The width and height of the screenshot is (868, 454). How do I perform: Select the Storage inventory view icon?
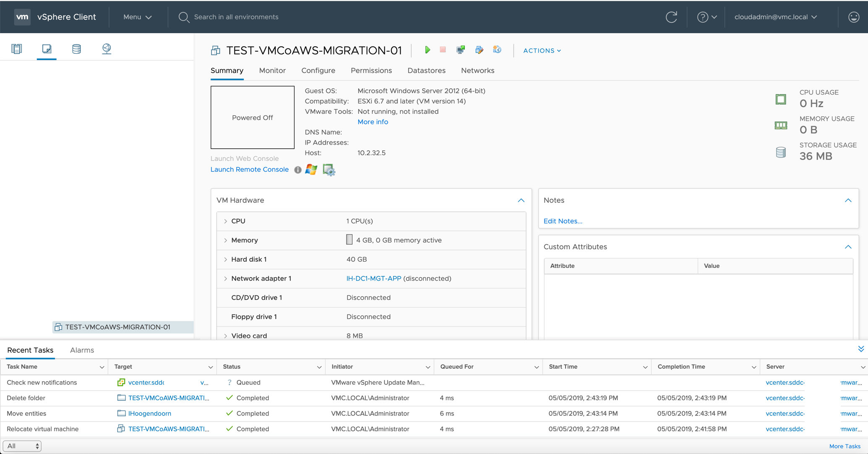point(76,49)
